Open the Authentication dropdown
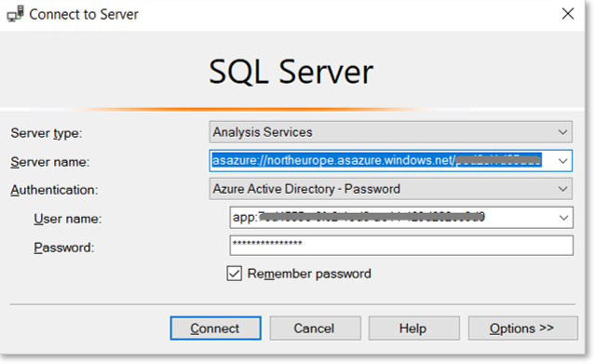This screenshot has height=364, width=595. click(x=390, y=189)
